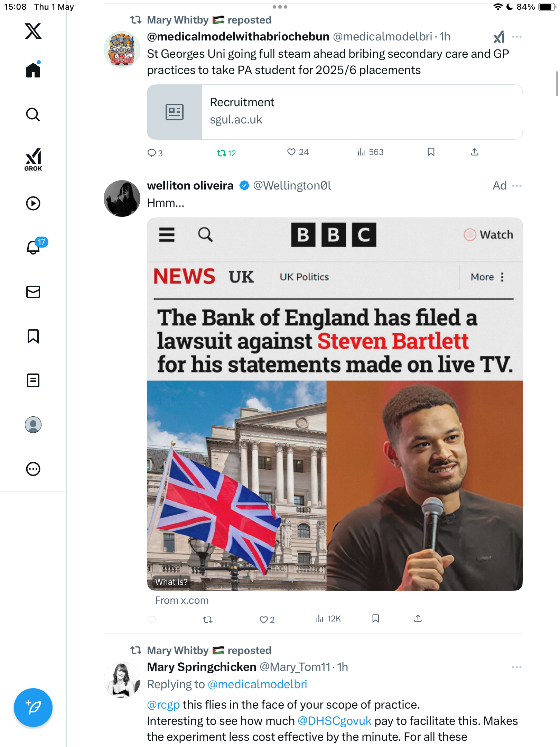This screenshot has height=747, width=560.
Task: Open the Recruitment sgul.ac.uk link card
Action: (335, 112)
